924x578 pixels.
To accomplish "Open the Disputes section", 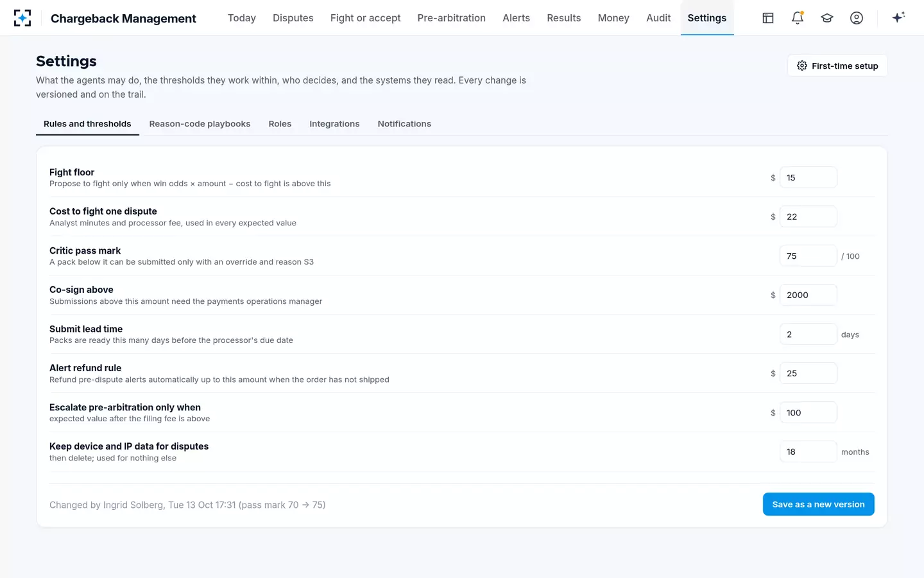I will pyautogui.click(x=293, y=18).
